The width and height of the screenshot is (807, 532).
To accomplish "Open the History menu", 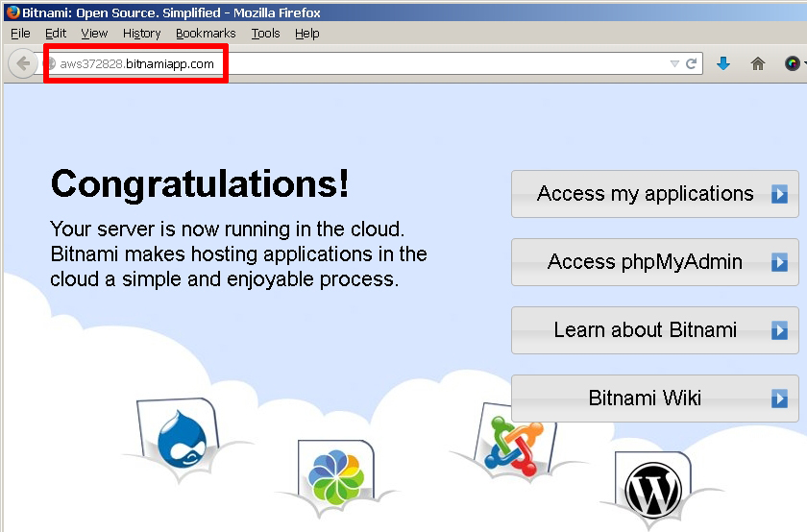I will click(141, 34).
